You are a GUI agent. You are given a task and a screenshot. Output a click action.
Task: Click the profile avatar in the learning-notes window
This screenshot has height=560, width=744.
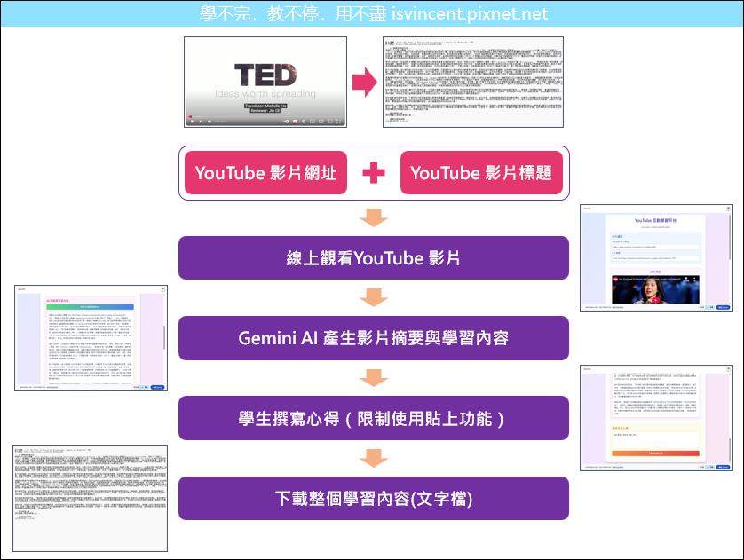point(728,368)
